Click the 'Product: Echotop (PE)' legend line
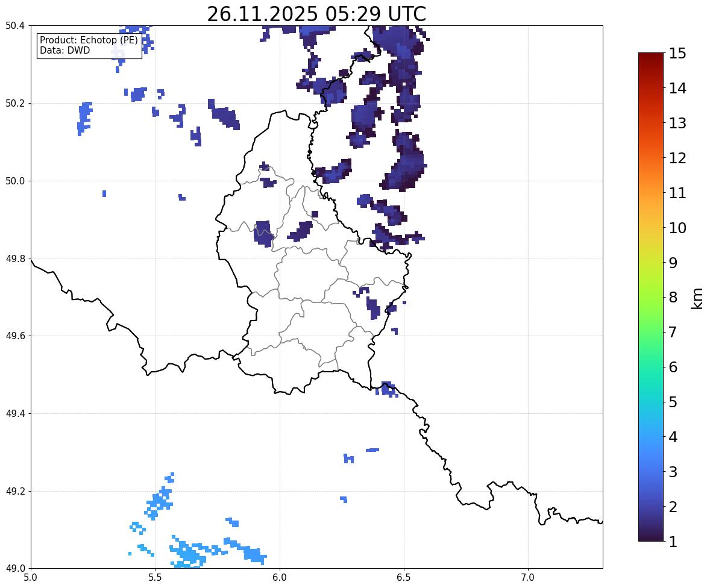The width and height of the screenshot is (710, 588). point(89,40)
